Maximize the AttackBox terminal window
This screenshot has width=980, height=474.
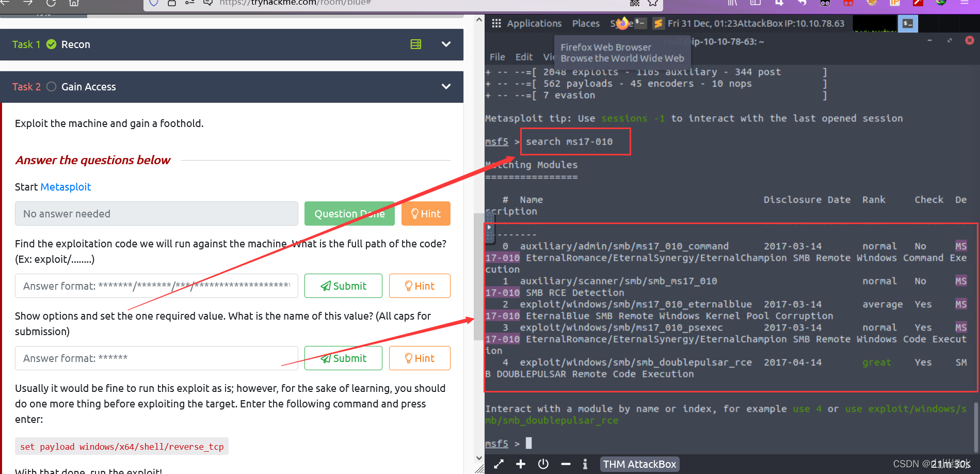tap(950, 40)
